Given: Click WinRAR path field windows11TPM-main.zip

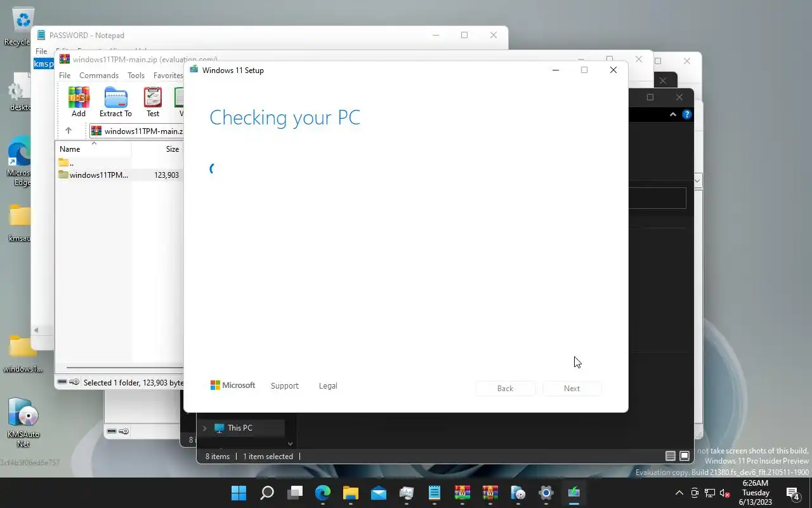Looking at the screenshot, I should coord(136,131).
